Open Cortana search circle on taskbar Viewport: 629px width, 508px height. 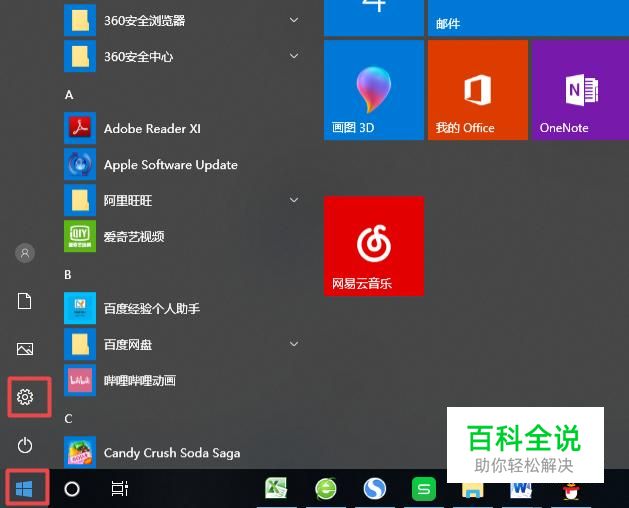72,489
